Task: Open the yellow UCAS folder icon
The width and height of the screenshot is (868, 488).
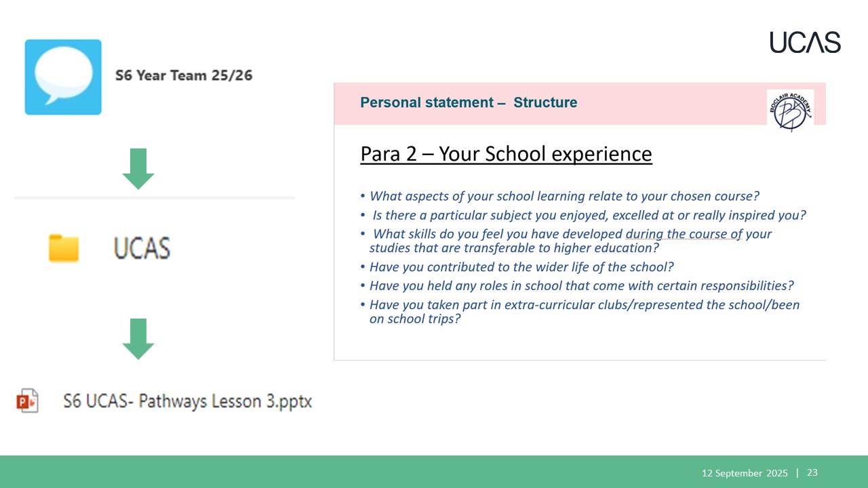Action: point(64,248)
